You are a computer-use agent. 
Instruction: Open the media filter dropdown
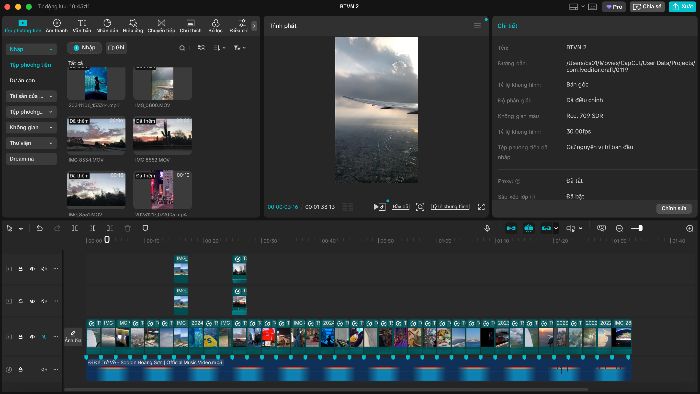[x=239, y=48]
